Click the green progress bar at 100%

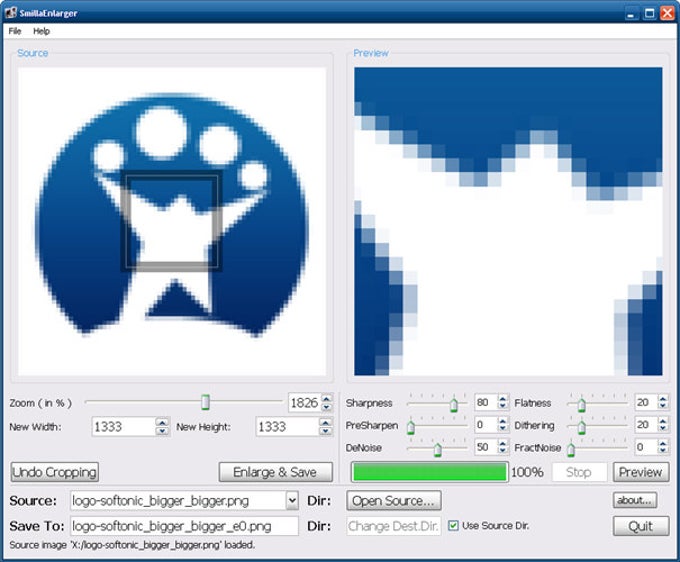429,472
